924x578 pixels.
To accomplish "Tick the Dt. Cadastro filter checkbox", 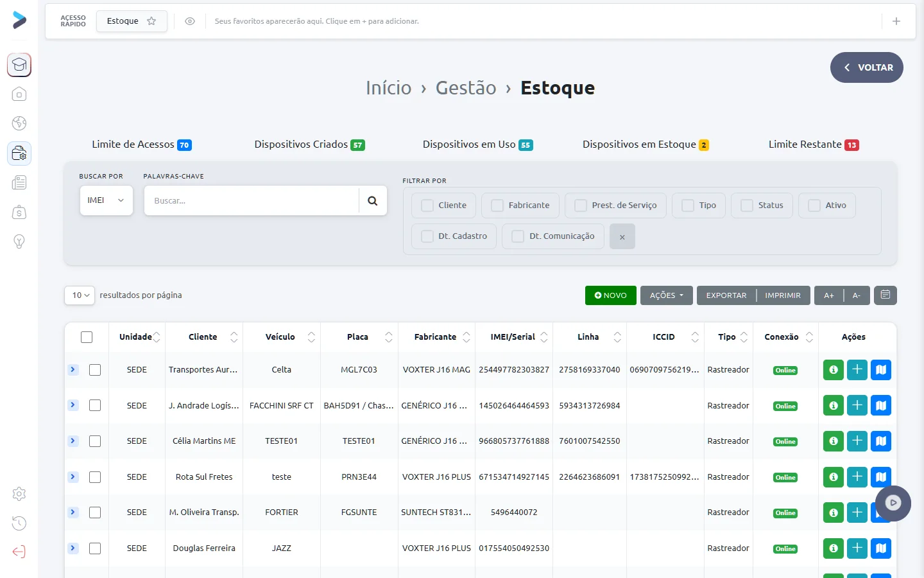I will tap(427, 236).
